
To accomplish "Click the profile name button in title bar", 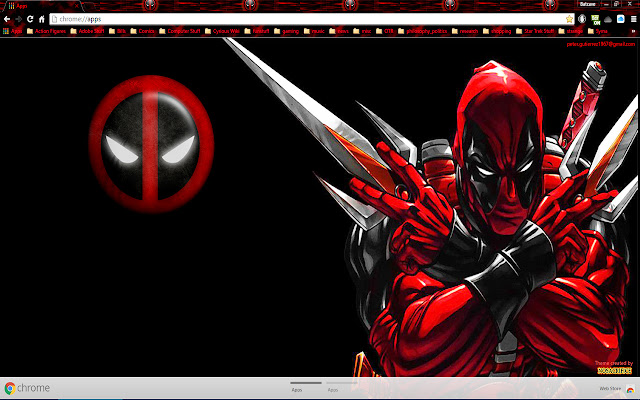I will click(588, 4).
